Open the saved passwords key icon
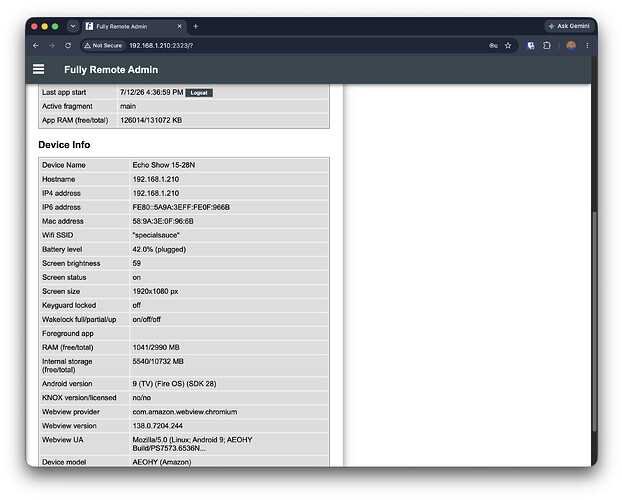 tap(493, 46)
